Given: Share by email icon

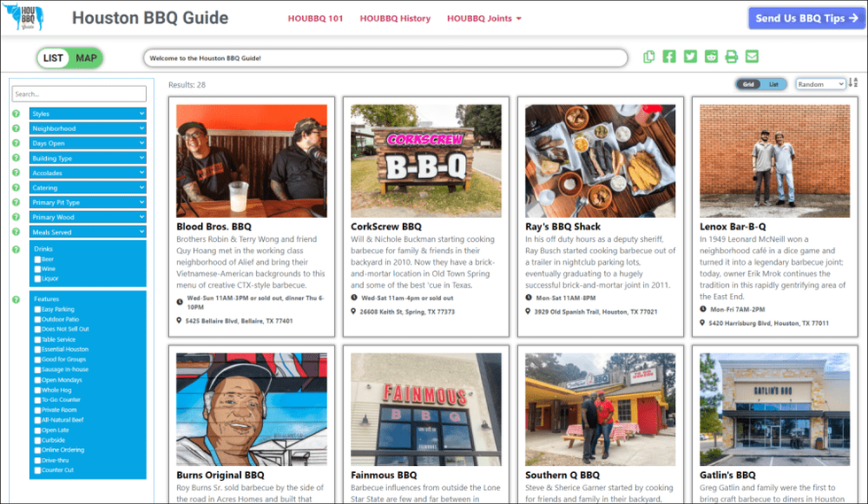Looking at the screenshot, I should pos(752,57).
